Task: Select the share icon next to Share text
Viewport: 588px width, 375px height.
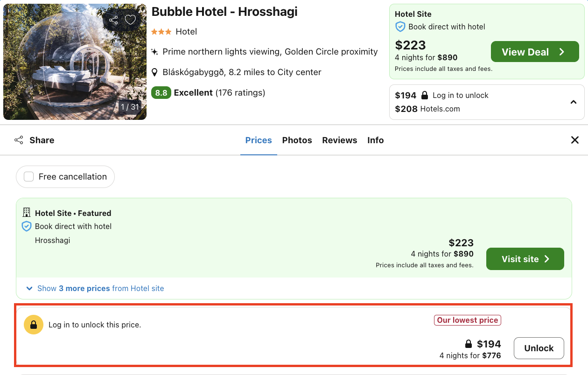Action: pyautogui.click(x=19, y=140)
